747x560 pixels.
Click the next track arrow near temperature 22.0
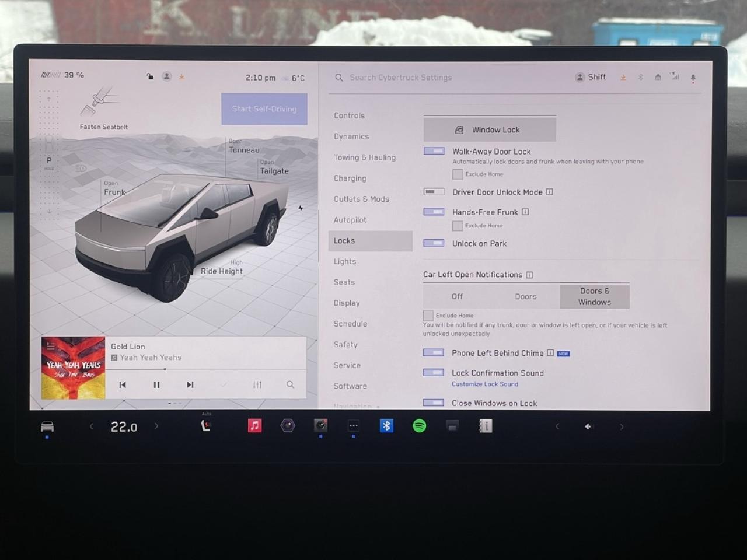point(156,426)
